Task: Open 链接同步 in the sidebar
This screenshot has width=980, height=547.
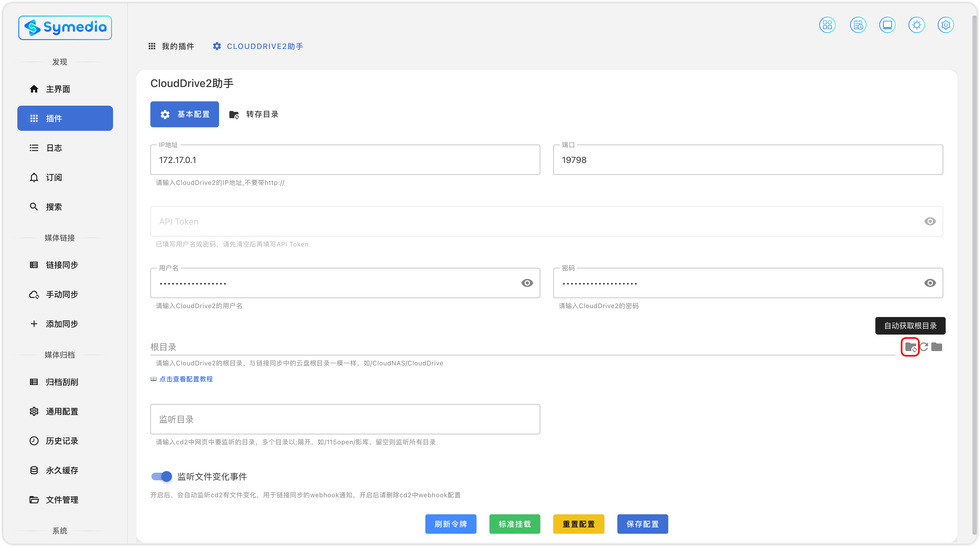Action: [62, 265]
